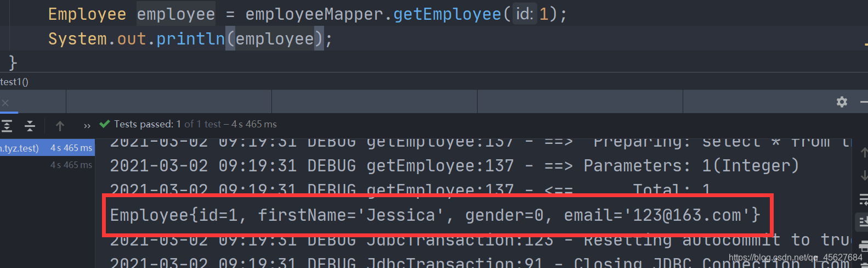Image resolution: width=868 pixels, height=268 pixels.
Task: Click the 'Parameters: 1(Integer)' log line
Action: click(454, 165)
